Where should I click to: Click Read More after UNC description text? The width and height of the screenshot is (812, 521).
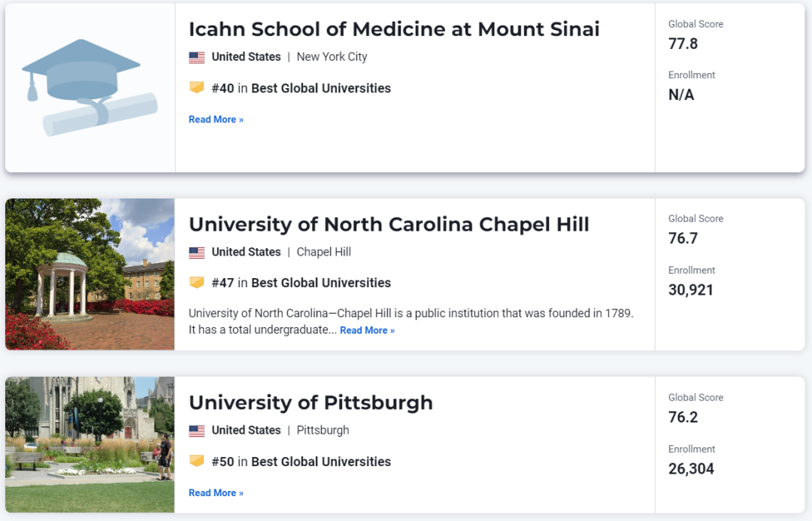[367, 330]
